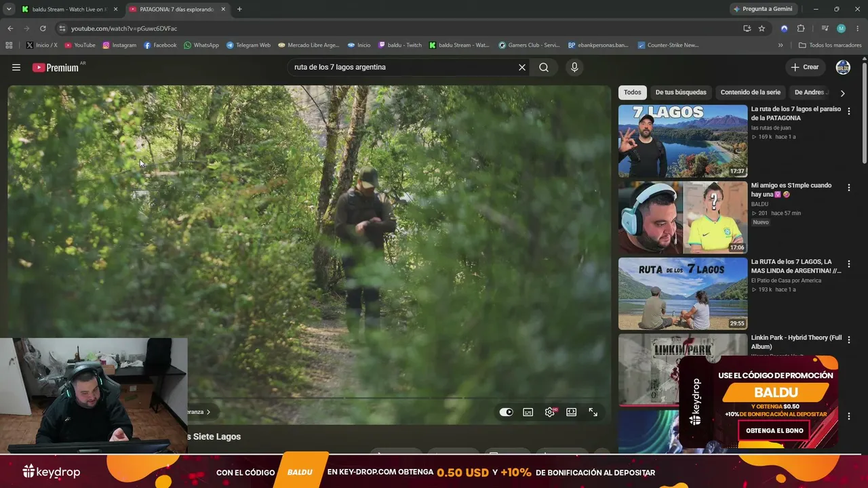The height and width of the screenshot is (488, 868).
Task: Click OBTENGA EL BONO on keydrop ad
Action: (774, 430)
